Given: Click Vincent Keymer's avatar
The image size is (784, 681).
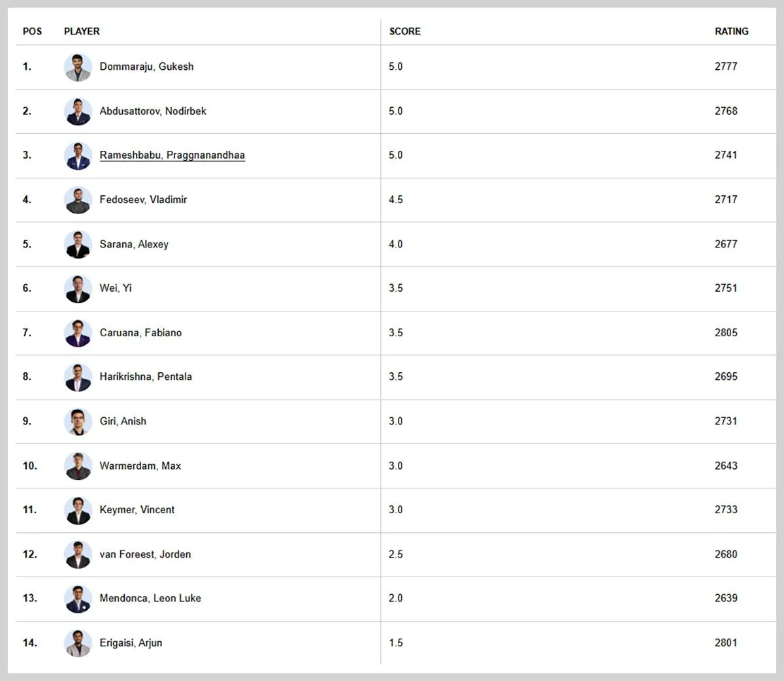Looking at the screenshot, I should pyautogui.click(x=78, y=510).
